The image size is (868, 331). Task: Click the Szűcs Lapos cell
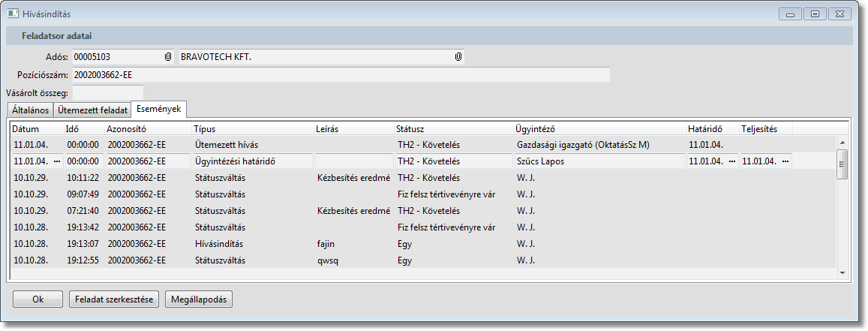599,161
